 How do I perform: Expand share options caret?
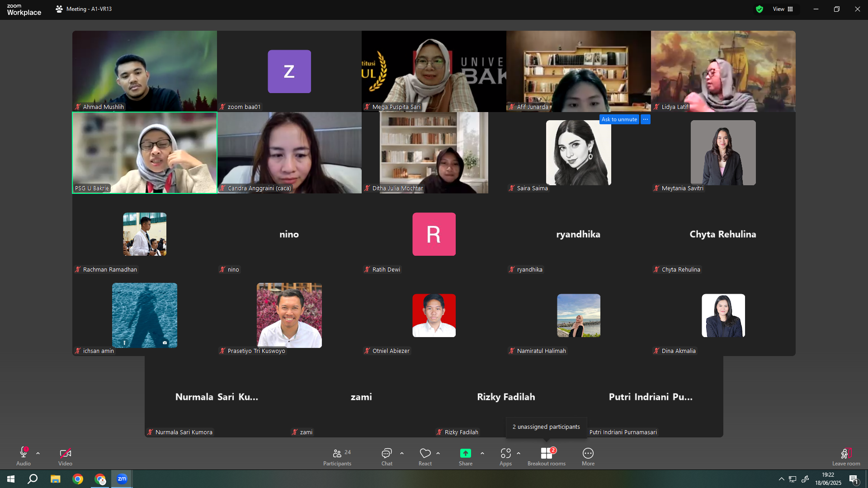click(482, 453)
